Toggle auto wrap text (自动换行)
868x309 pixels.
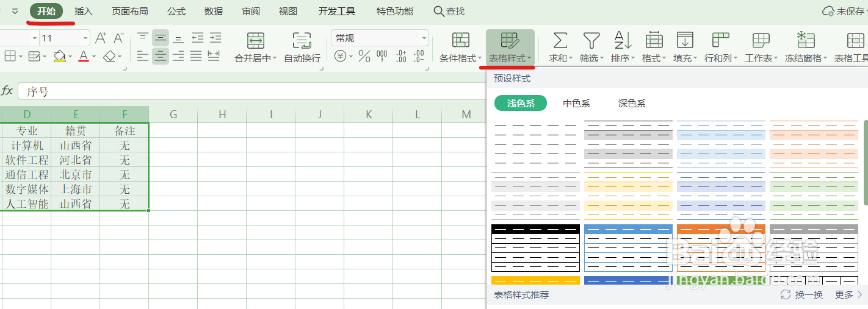tap(302, 48)
